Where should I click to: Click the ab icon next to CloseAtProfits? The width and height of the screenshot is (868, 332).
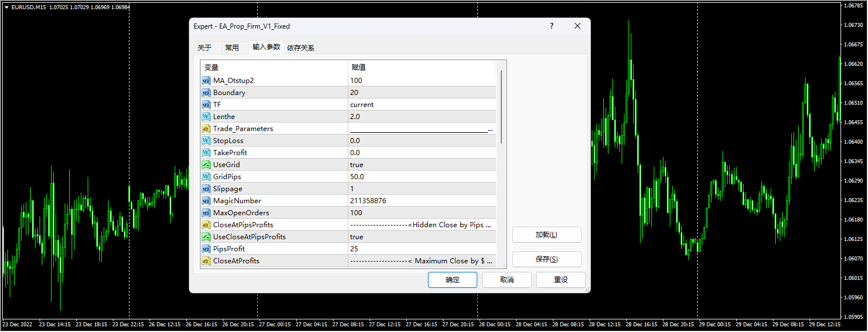206,260
